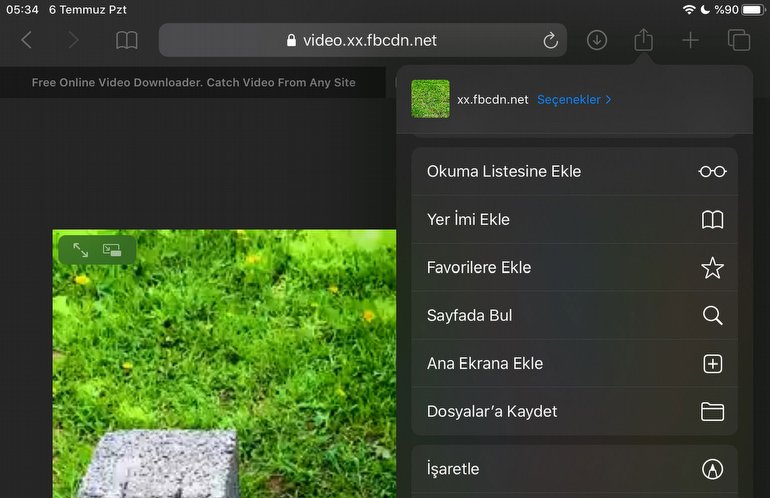770x498 pixels.
Task: Choose Sayfada Bul
Action: coord(575,315)
